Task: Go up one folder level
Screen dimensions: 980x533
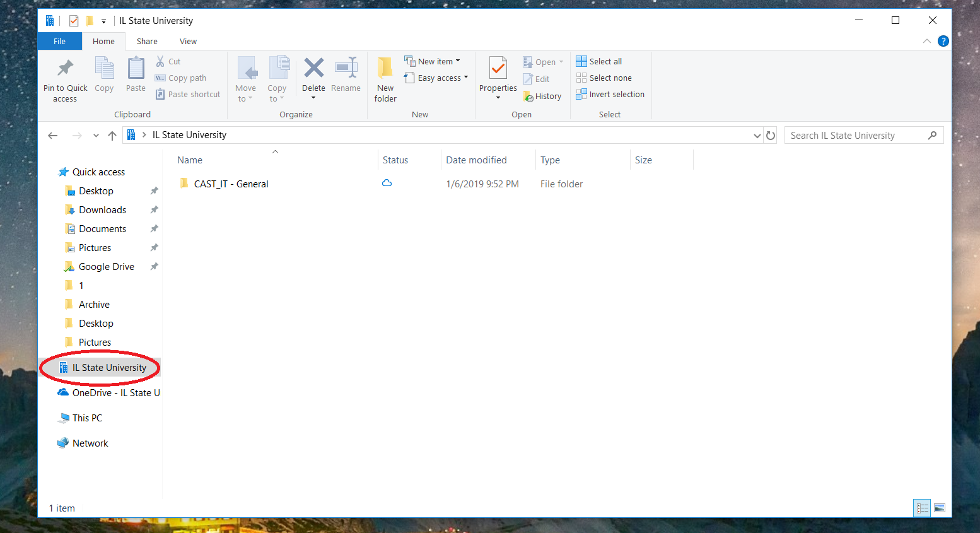Action: [x=112, y=135]
